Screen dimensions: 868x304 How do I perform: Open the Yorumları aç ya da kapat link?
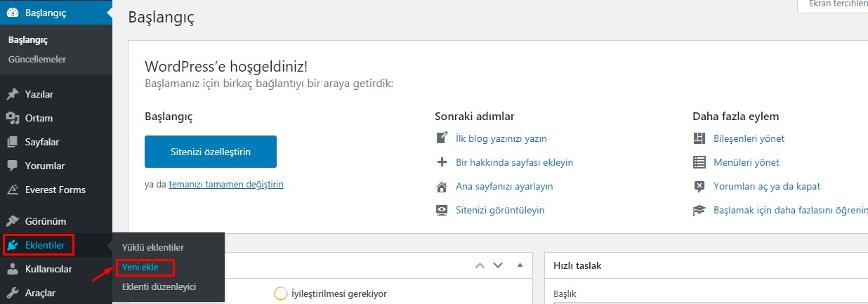(767, 186)
